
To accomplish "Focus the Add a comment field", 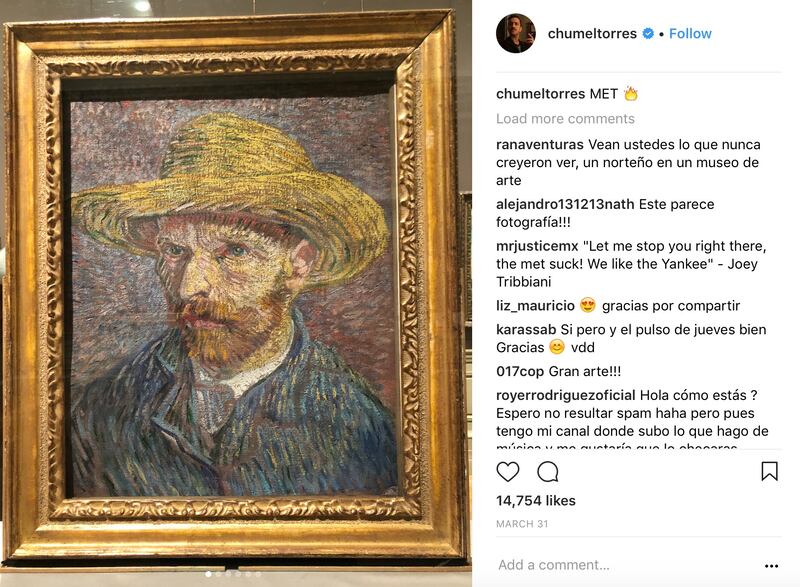I will (628, 565).
